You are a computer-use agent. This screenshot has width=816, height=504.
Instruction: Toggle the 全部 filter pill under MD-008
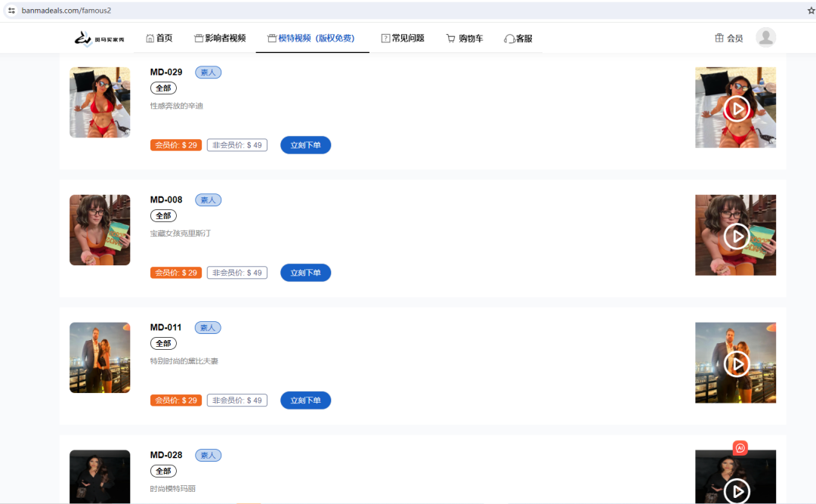(163, 215)
